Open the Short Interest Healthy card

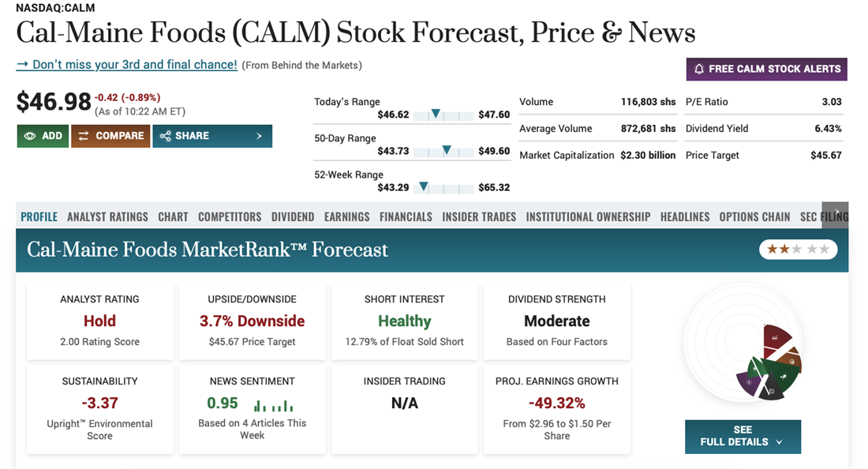(x=404, y=321)
